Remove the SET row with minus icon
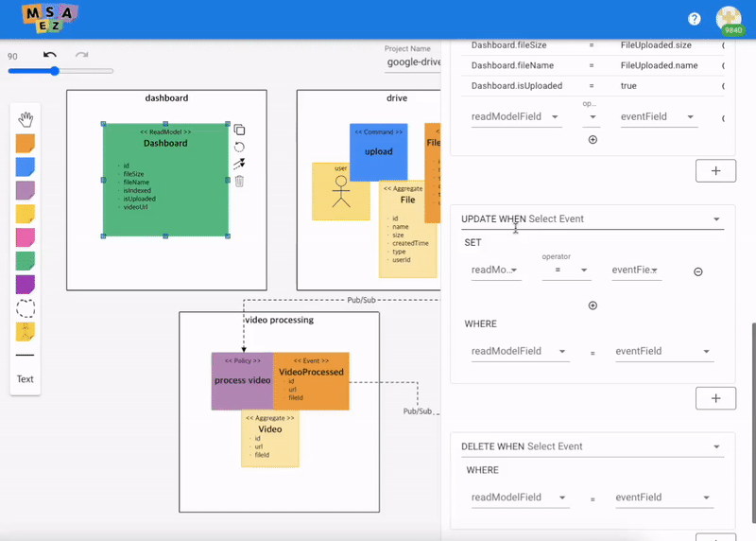Screen dimensions: 756x541 coord(698,271)
